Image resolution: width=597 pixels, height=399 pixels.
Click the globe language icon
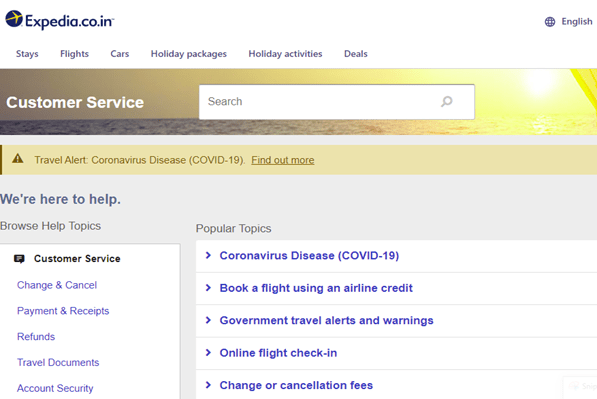[x=550, y=22]
